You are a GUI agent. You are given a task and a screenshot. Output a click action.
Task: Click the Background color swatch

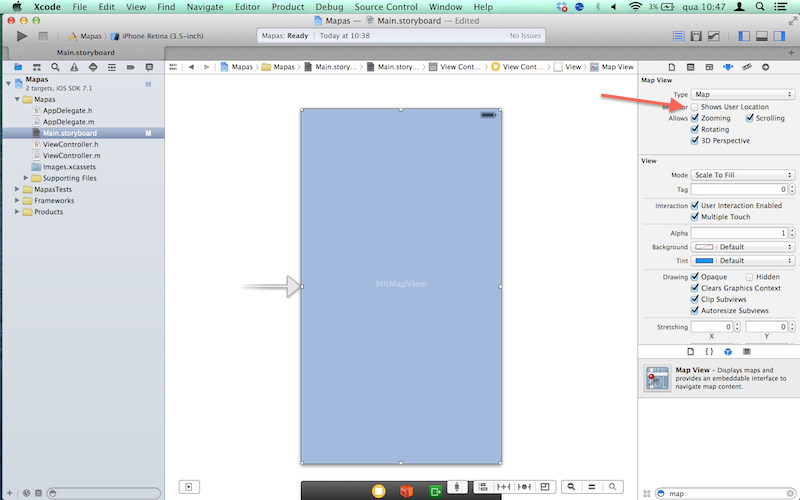(x=704, y=247)
